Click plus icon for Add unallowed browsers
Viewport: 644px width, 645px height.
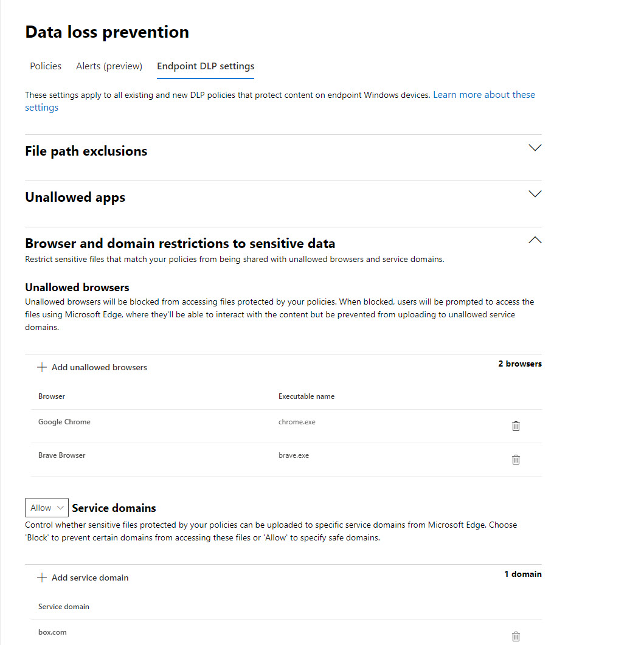click(x=42, y=367)
